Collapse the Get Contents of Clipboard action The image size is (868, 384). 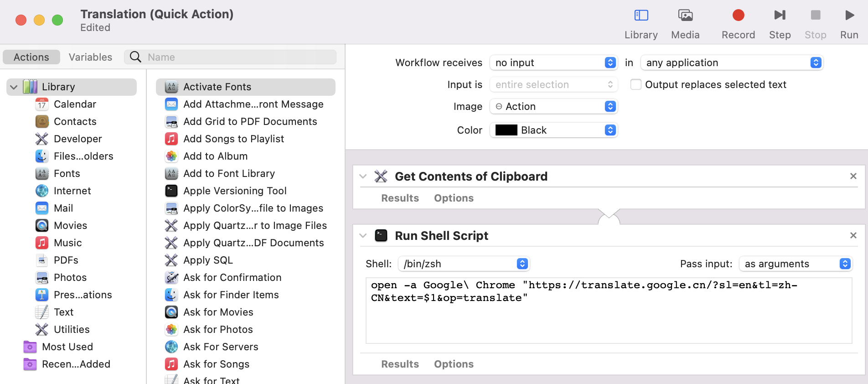tap(363, 176)
